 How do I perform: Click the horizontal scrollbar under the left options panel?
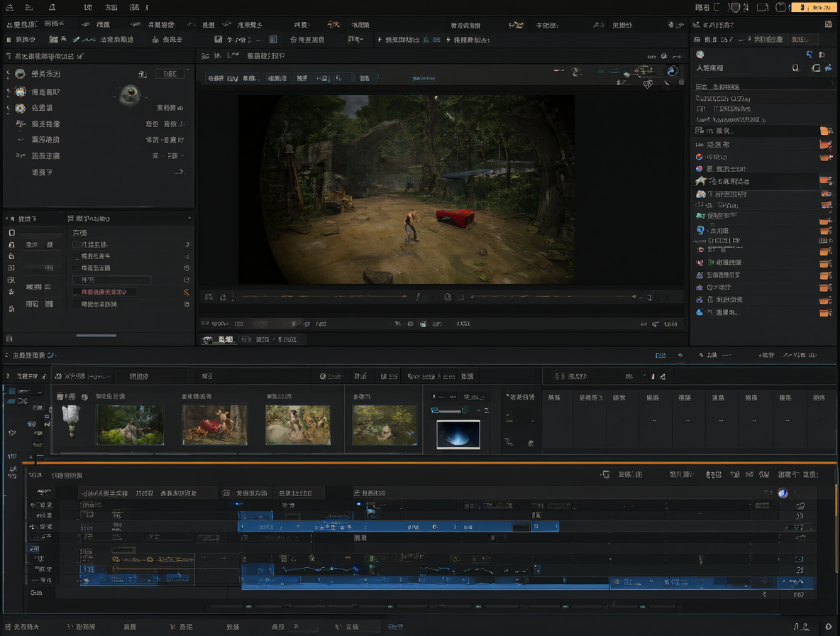(96, 336)
